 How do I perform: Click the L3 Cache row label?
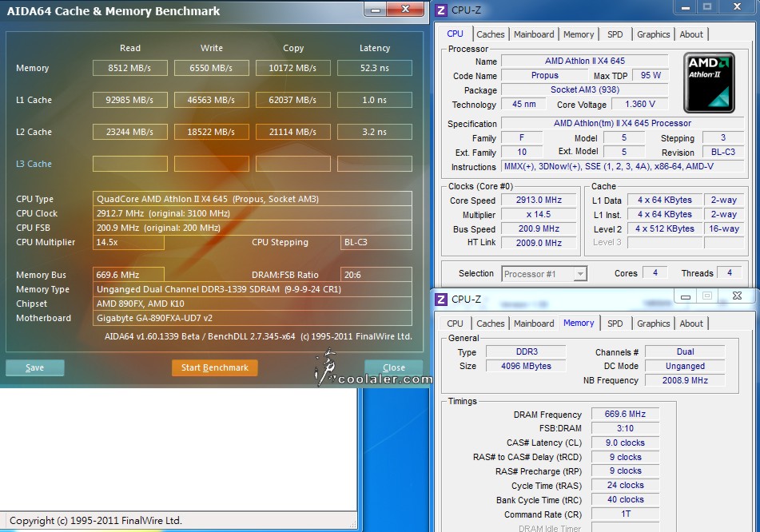(34, 164)
